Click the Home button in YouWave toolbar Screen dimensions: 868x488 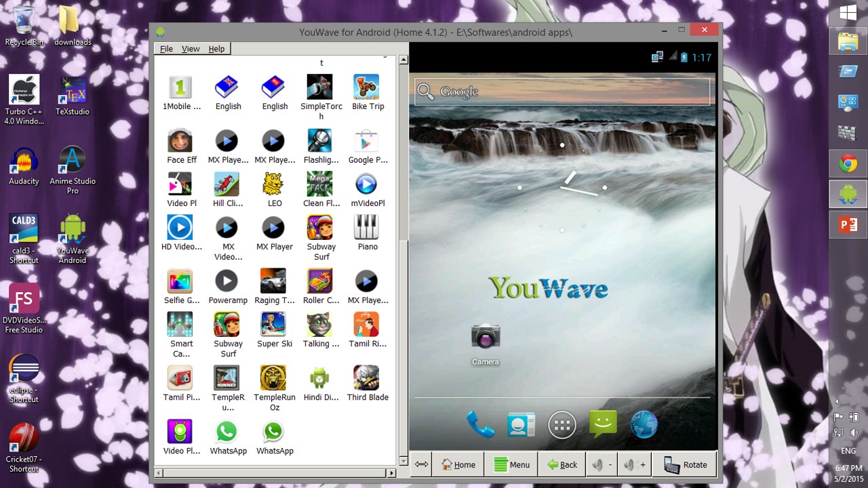(458, 464)
